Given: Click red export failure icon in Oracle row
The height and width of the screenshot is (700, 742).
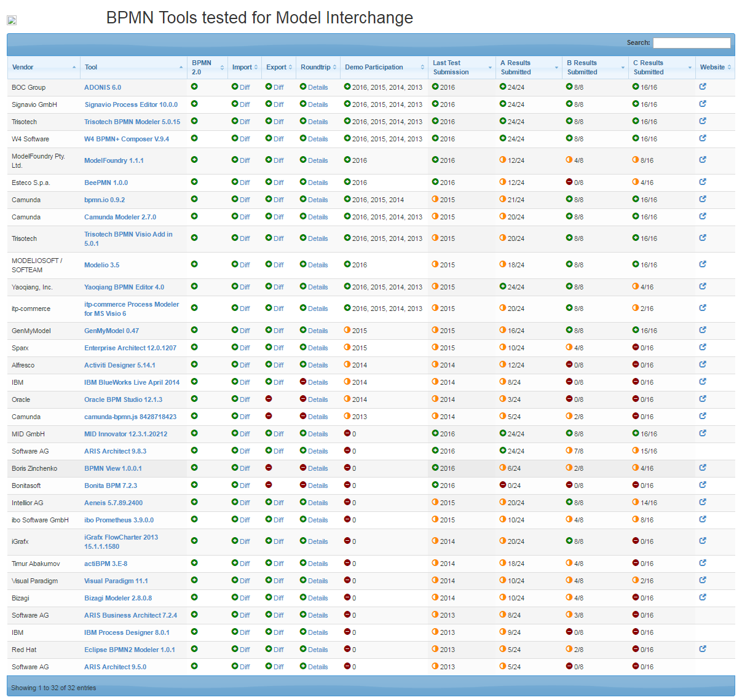Looking at the screenshot, I should coord(269,399).
